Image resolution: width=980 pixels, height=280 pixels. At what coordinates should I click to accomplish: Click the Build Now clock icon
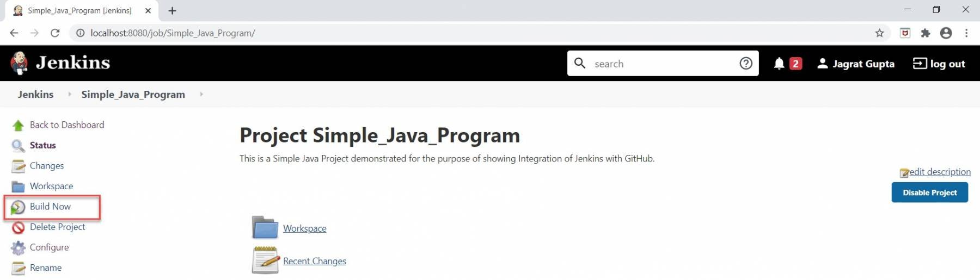click(x=18, y=207)
